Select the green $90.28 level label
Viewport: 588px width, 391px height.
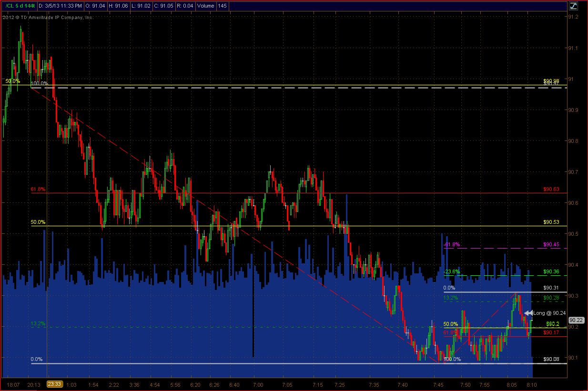[x=551, y=298]
